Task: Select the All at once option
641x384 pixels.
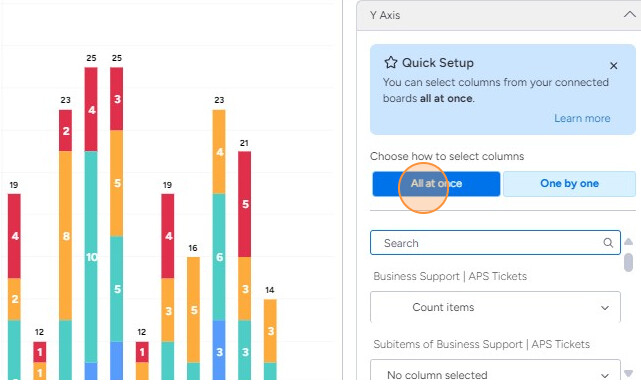Action: [436, 184]
